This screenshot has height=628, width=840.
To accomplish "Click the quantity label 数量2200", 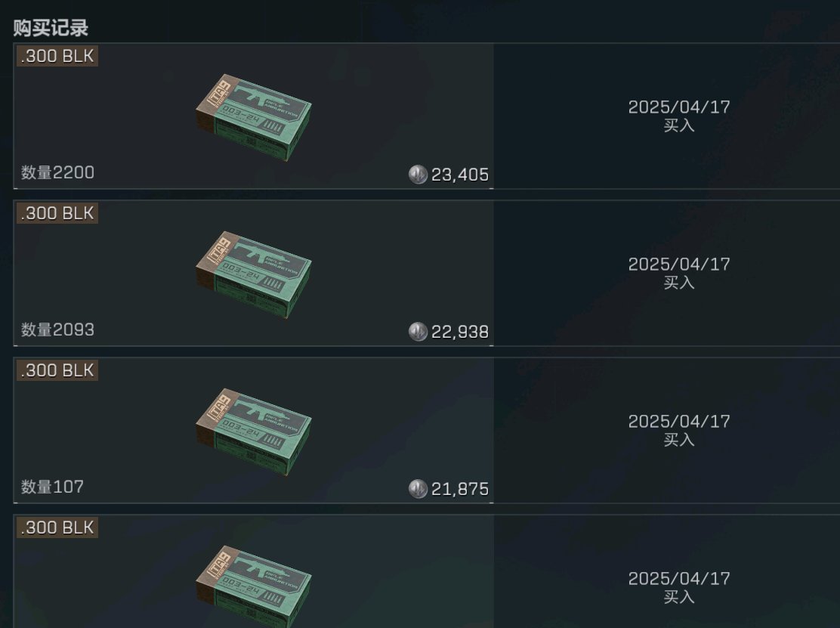I will tap(57, 172).
